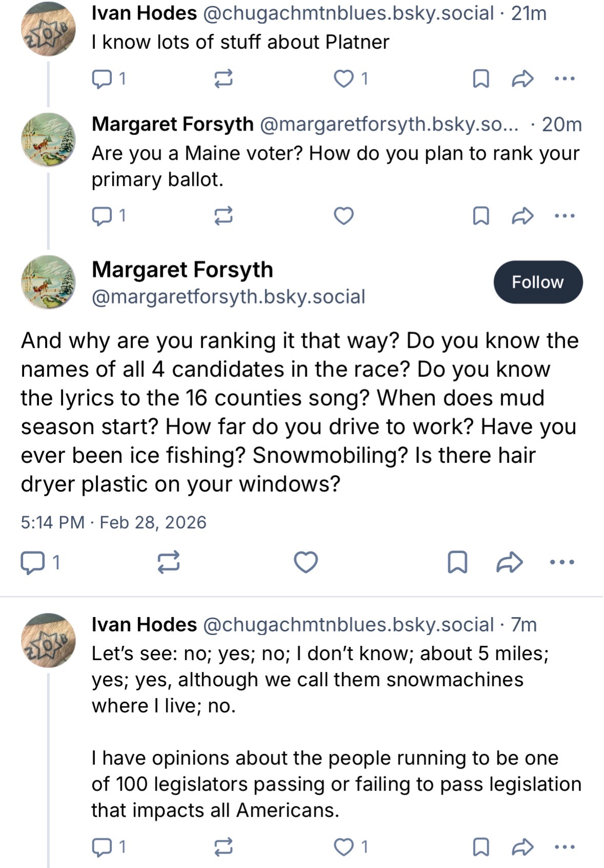This screenshot has height=868, width=604.
Task: Follow Margaret Forsyth
Action: (537, 282)
